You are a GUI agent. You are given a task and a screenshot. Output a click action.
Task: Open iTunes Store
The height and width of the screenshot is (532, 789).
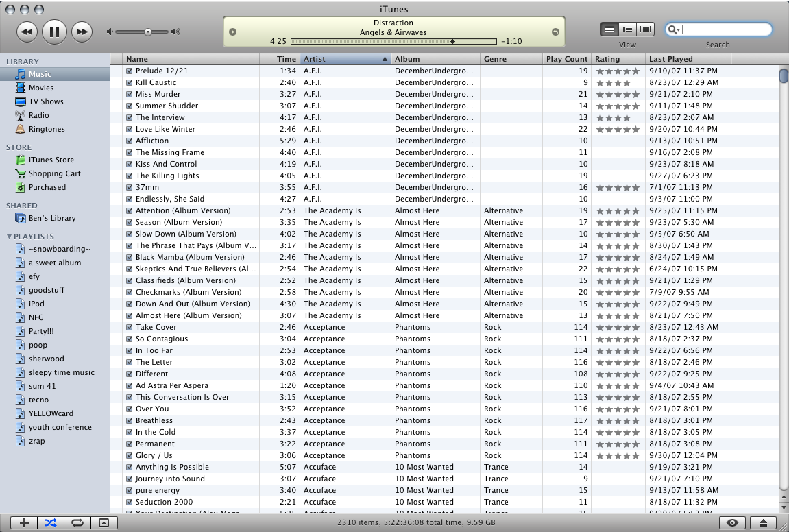(x=55, y=160)
